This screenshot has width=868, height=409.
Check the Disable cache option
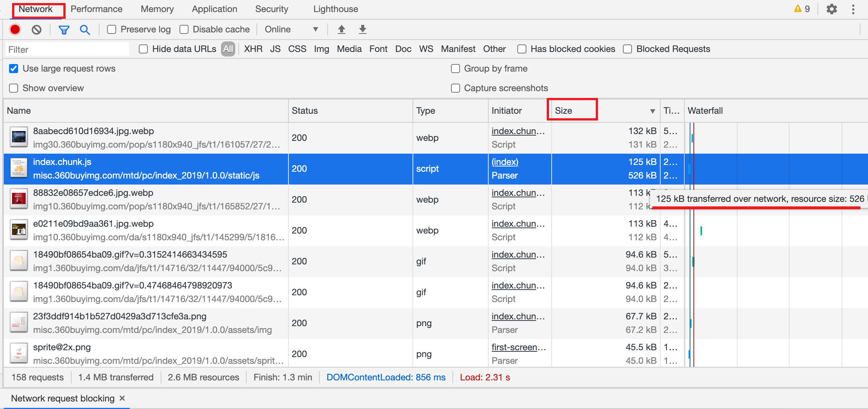click(184, 29)
